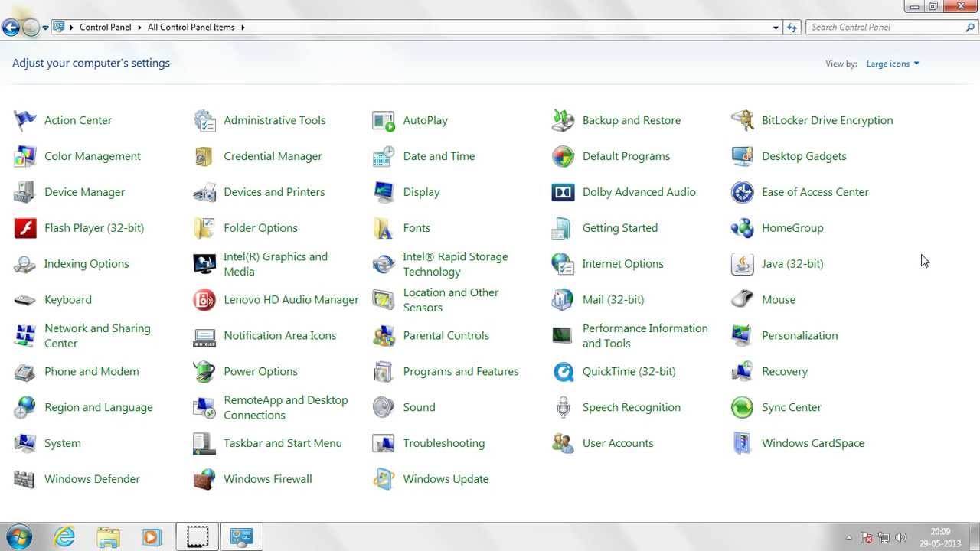Click the BitLocker Drive Encryption icon
The width and height of the screenshot is (980, 551).
742,120
